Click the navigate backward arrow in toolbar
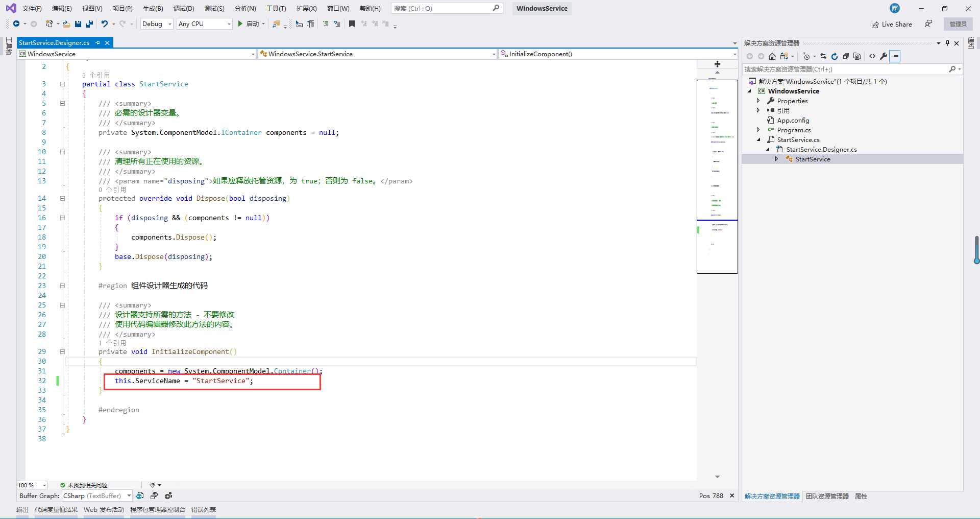 click(16, 24)
